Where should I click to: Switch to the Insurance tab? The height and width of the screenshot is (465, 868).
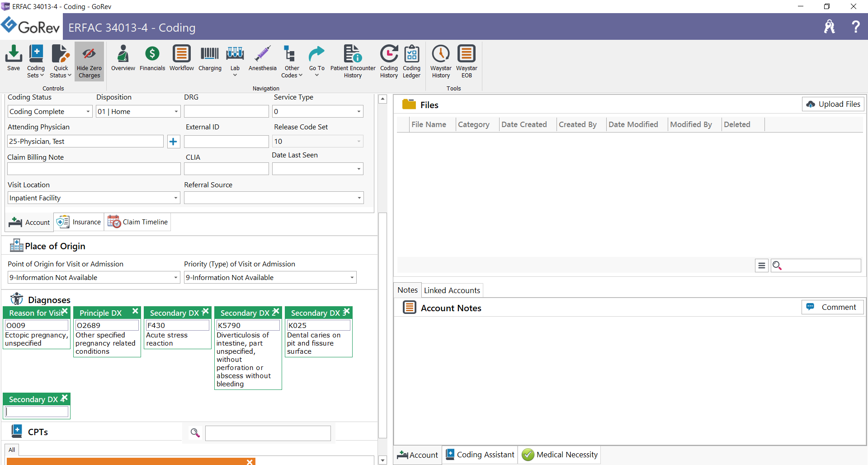tap(79, 222)
